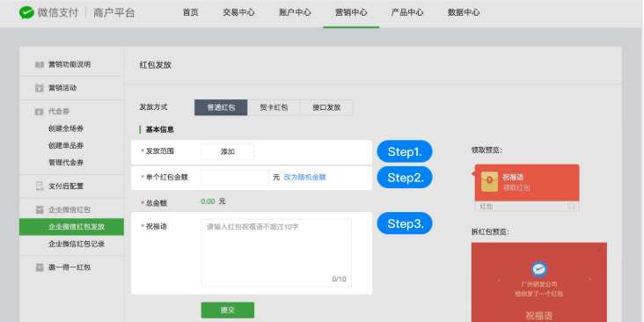
Task: Open 创建全场券 in the sidebar
Action: point(66,128)
